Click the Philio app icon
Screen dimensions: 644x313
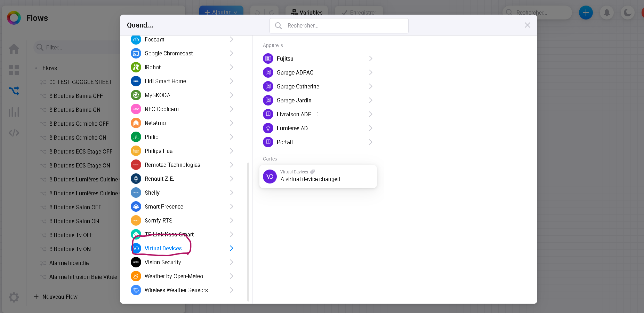coord(136,137)
